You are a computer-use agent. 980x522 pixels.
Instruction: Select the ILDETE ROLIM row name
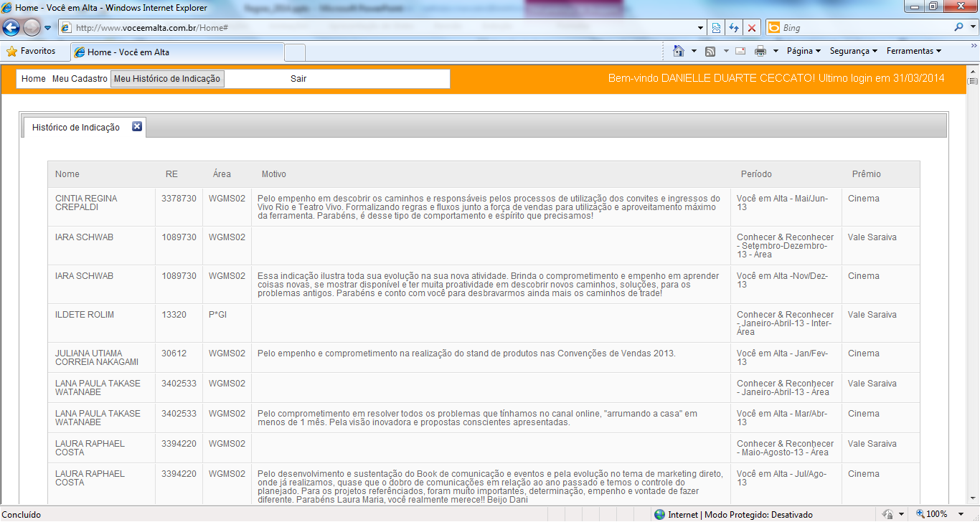tap(84, 315)
